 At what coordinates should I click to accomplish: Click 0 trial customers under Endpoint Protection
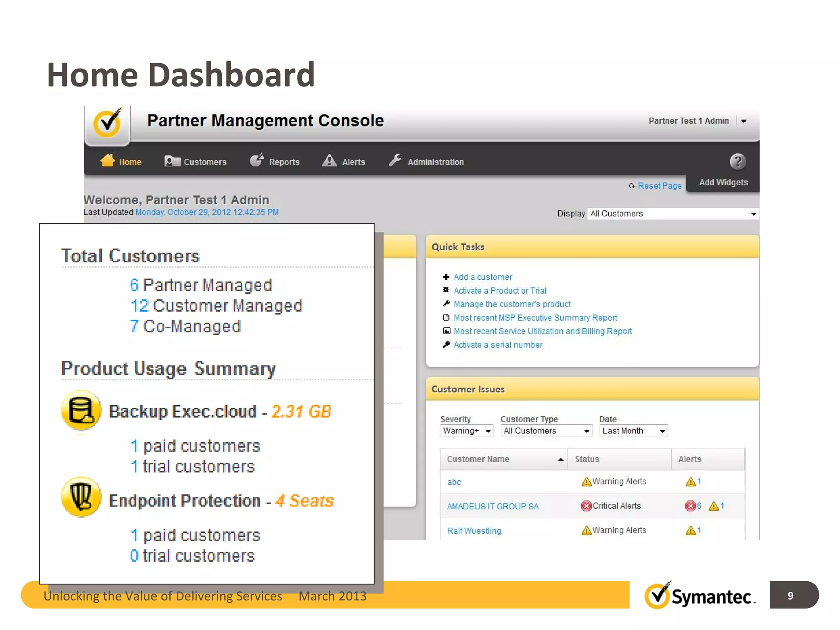(x=192, y=556)
